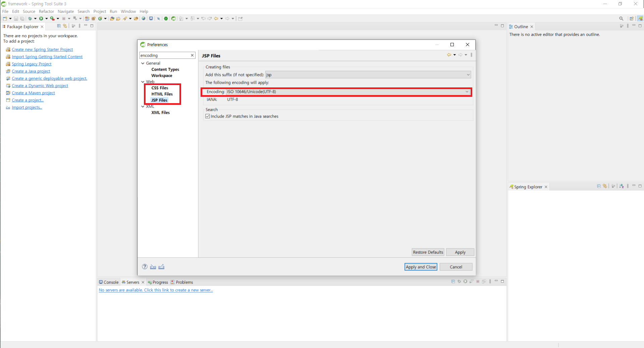The image size is (644, 348).
Task: Click the export preferences icon in dialog
Action: point(161,267)
